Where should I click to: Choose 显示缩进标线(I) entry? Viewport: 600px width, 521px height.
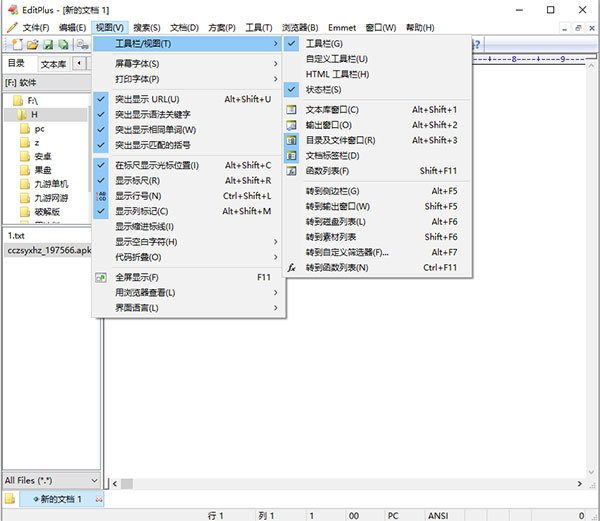tap(189, 226)
